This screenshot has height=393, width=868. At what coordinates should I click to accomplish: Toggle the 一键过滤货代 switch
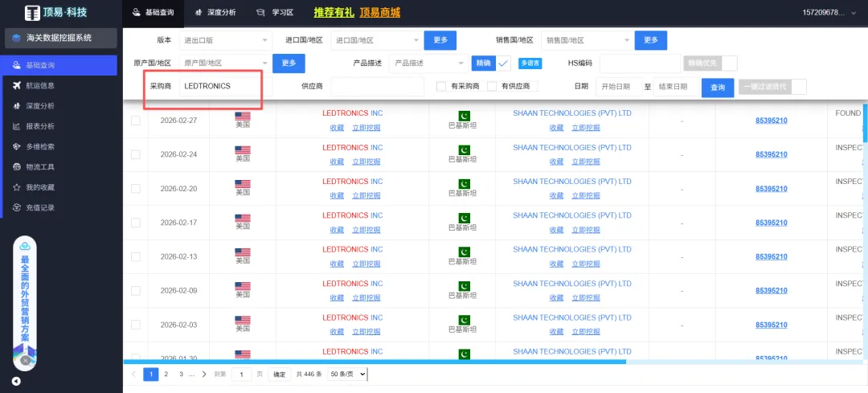[x=772, y=87]
